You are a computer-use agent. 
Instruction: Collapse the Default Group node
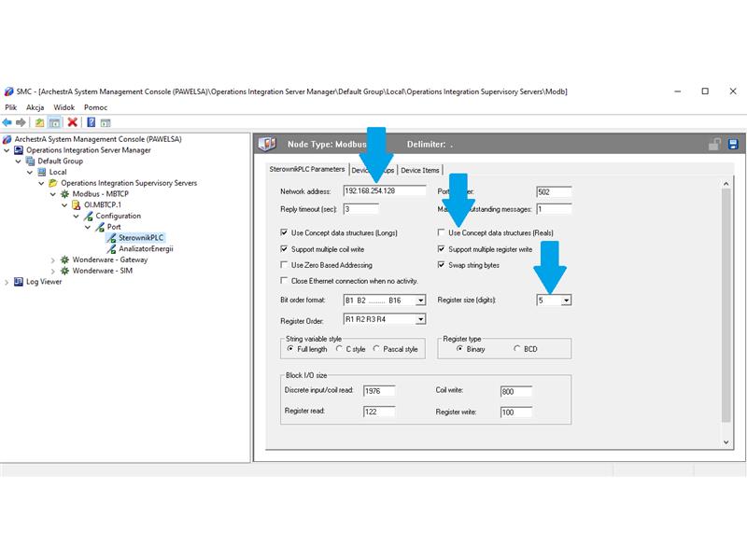(18, 161)
